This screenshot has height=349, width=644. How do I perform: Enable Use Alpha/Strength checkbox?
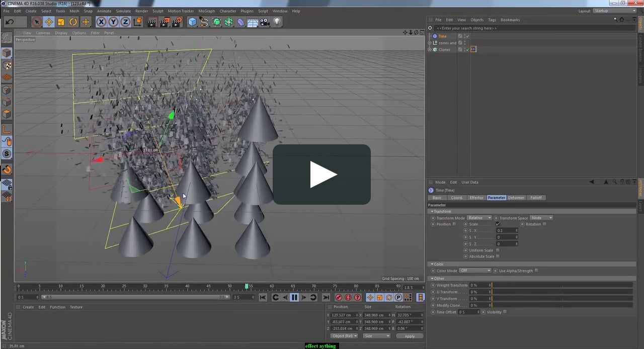pyautogui.click(x=536, y=271)
